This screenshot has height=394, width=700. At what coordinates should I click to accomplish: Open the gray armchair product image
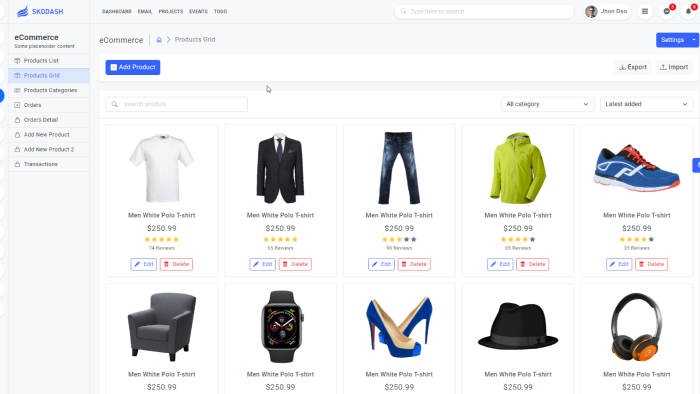(162, 327)
